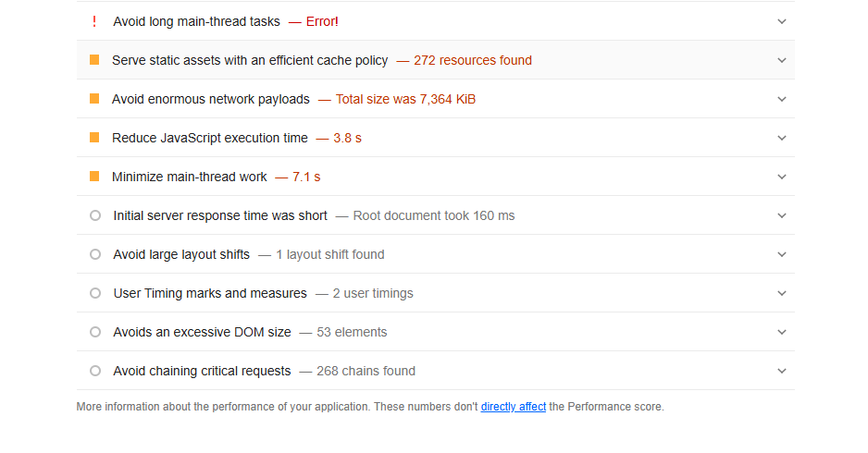This screenshot has height=453, width=868.
Task: Click orange square icon beside cache policy audit
Action: point(94,60)
